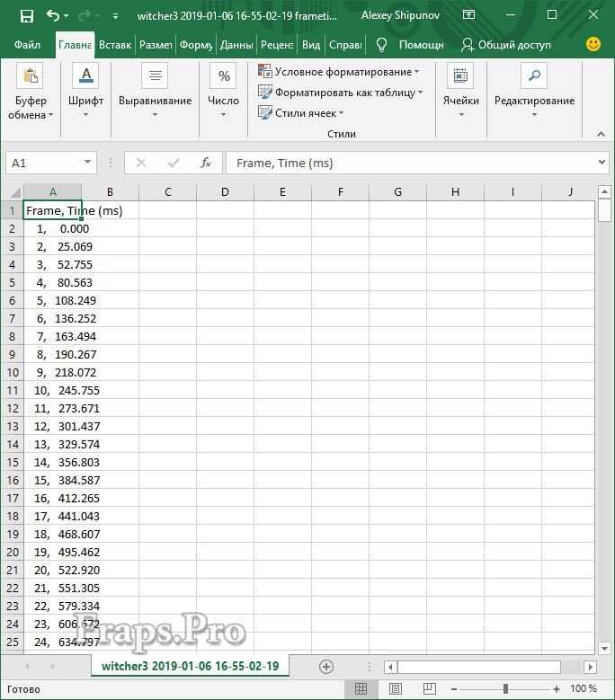Screen dimensions: 615x700
Task: Click vertical scrollbar up arrow
Action: pos(604,192)
